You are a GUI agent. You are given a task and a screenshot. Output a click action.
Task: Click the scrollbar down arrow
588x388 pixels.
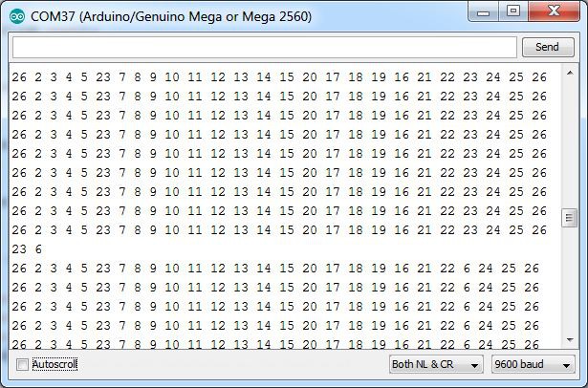point(570,340)
